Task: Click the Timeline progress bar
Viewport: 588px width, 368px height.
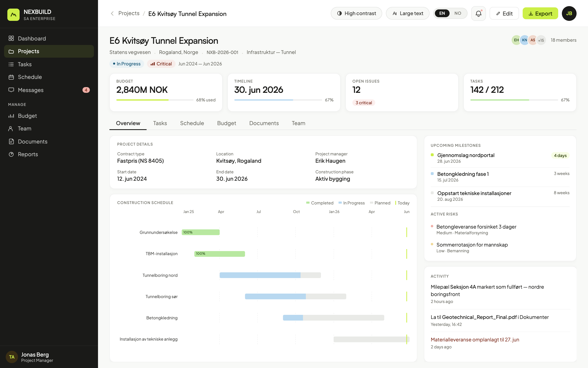Action: (278, 100)
